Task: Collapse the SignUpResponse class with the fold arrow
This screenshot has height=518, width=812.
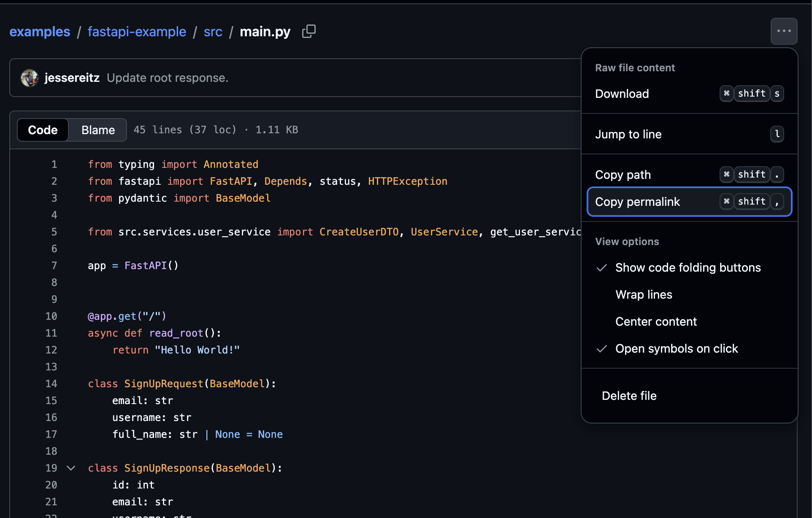Action: coord(71,468)
